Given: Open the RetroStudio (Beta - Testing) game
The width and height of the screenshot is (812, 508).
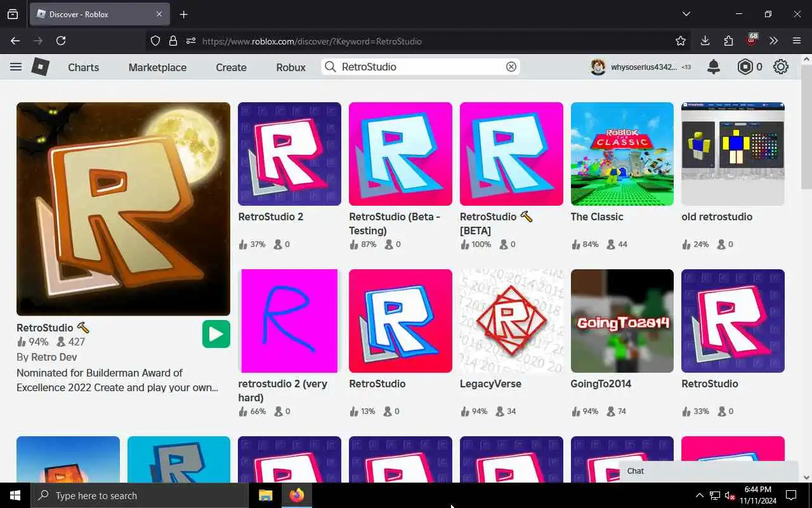Looking at the screenshot, I should (x=400, y=154).
